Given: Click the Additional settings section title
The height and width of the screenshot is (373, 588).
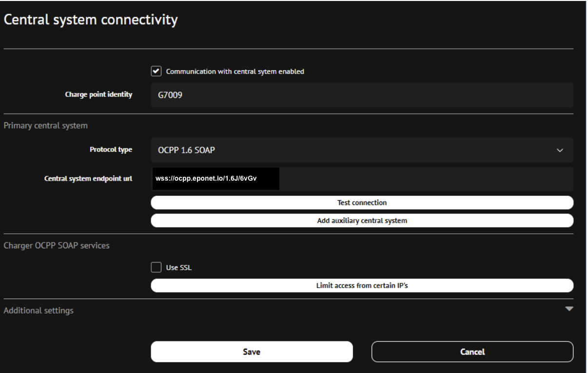Looking at the screenshot, I should pos(39,310).
